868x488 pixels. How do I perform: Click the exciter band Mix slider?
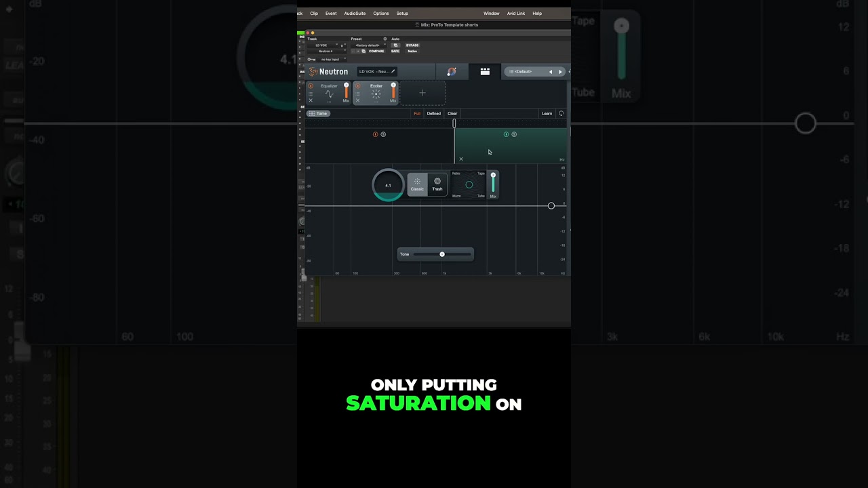pos(493,184)
